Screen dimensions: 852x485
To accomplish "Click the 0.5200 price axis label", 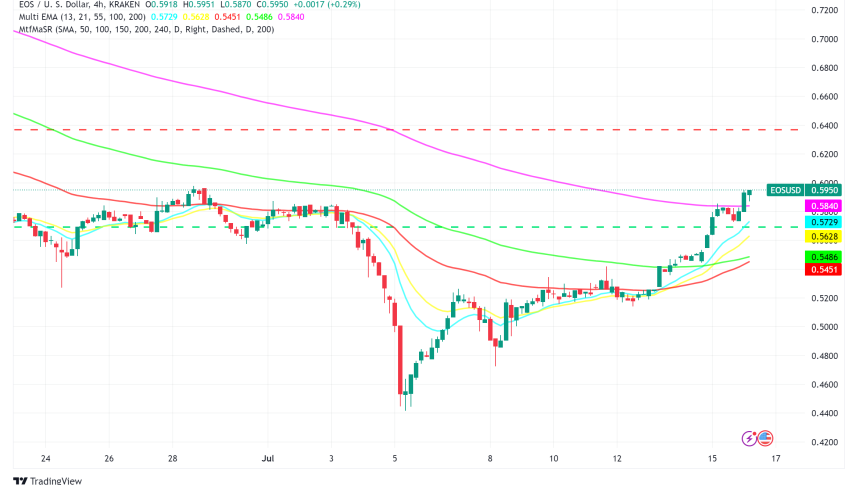I will point(824,298).
